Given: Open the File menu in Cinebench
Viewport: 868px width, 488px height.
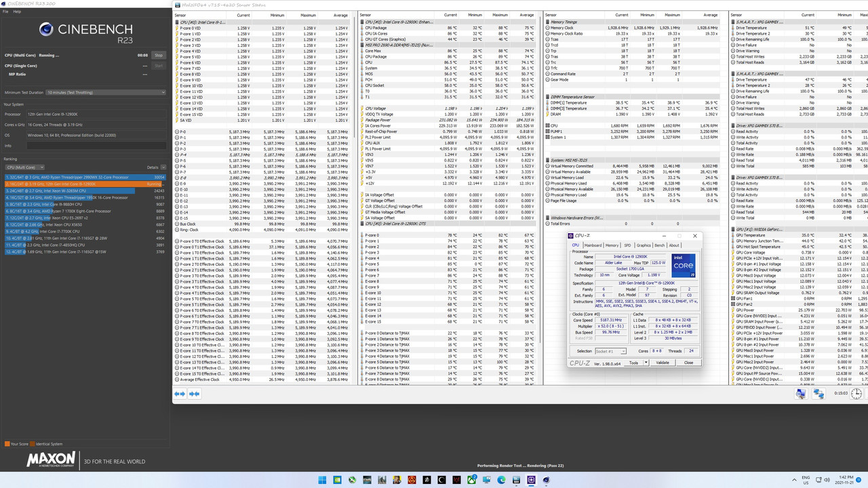Looking at the screenshot, I should pyautogui.click(x=6, y=12).
